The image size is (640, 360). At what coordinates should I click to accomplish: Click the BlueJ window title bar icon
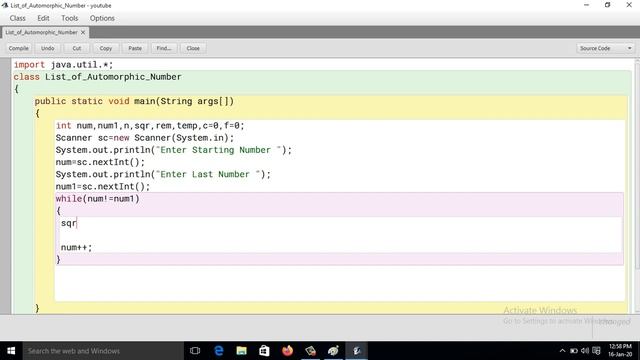coord(5,5)
